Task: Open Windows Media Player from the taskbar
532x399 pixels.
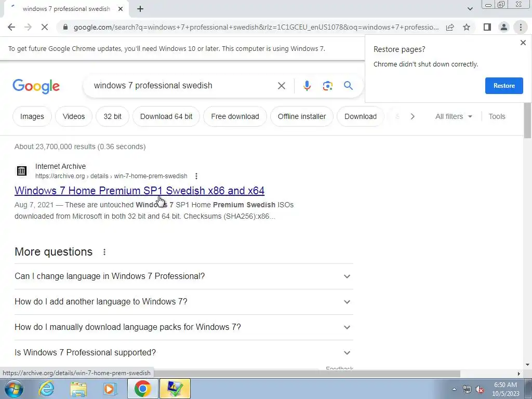Action: click(110, 389)
